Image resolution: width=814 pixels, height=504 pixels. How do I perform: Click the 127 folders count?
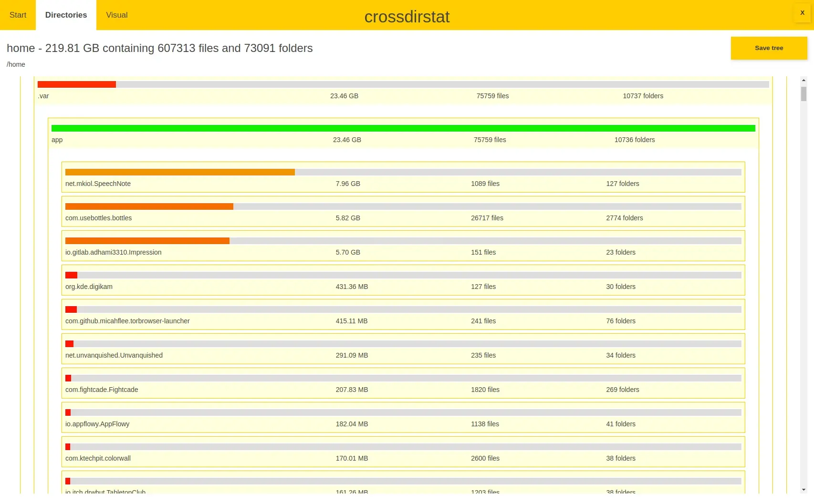point(623,184)
